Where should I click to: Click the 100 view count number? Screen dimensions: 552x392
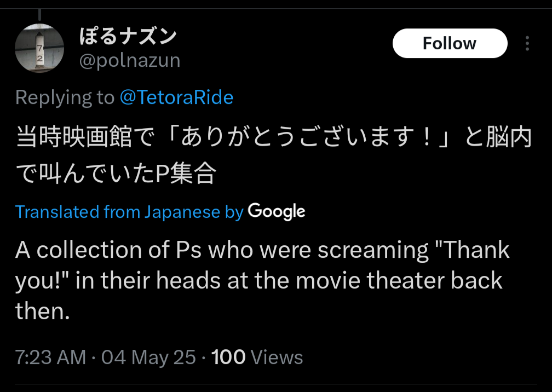click(228, 358)
